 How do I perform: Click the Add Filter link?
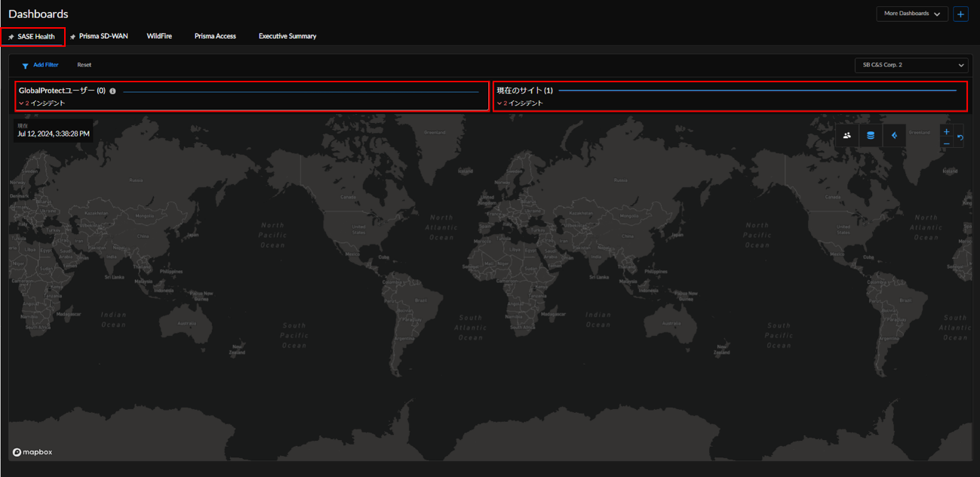click(x=46, y=65)
